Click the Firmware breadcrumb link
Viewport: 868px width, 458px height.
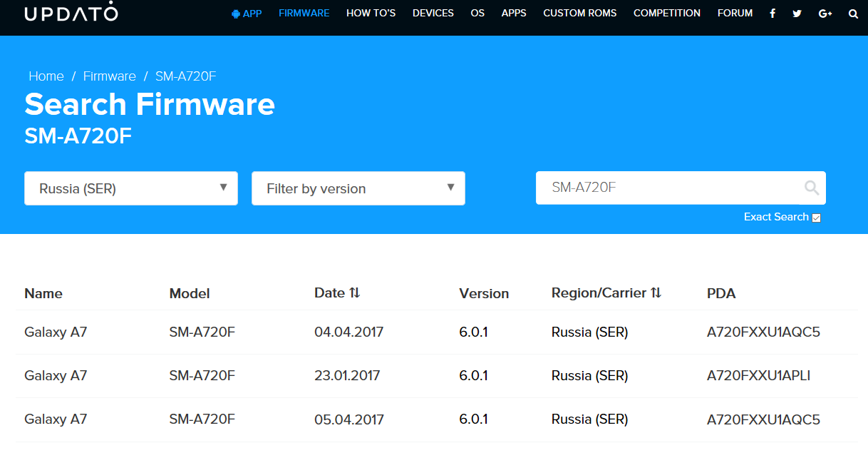pyautogui.click(x=109, y=76)
